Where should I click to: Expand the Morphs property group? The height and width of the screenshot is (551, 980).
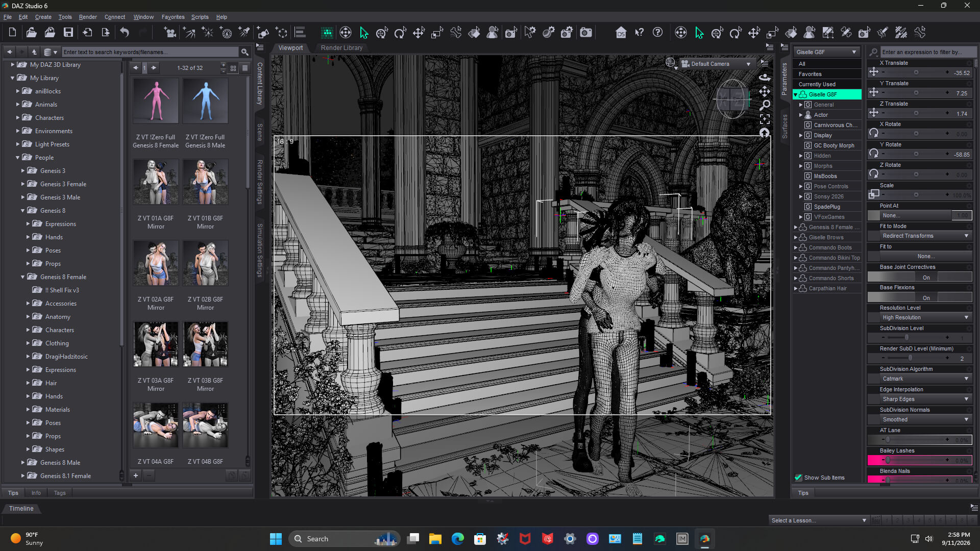(x=801, y=166)
